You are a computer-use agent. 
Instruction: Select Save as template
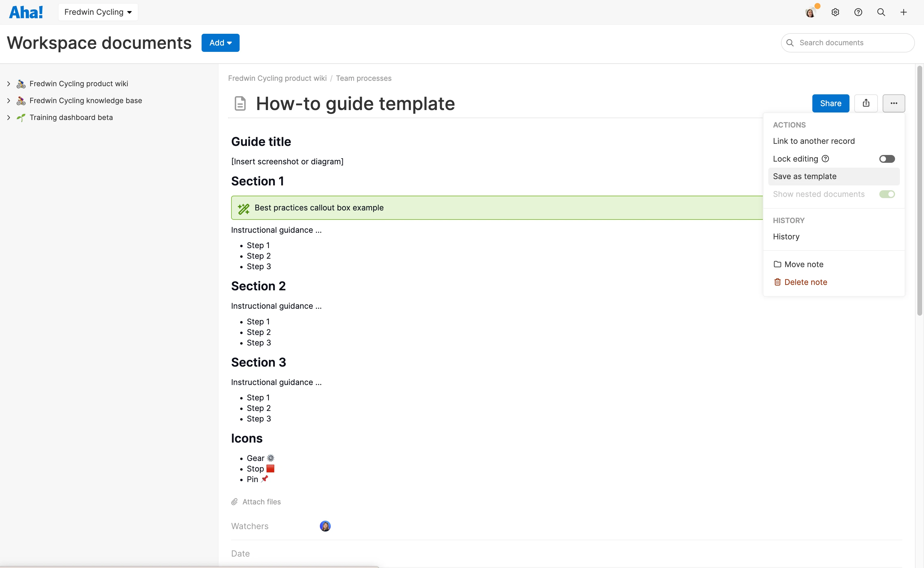[x=805, y=176]
